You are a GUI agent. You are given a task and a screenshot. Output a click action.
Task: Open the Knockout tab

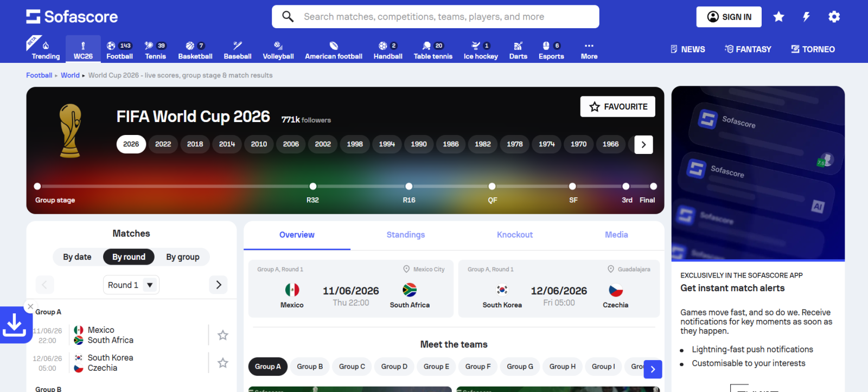pyautogui.click(x=515, y=235)
